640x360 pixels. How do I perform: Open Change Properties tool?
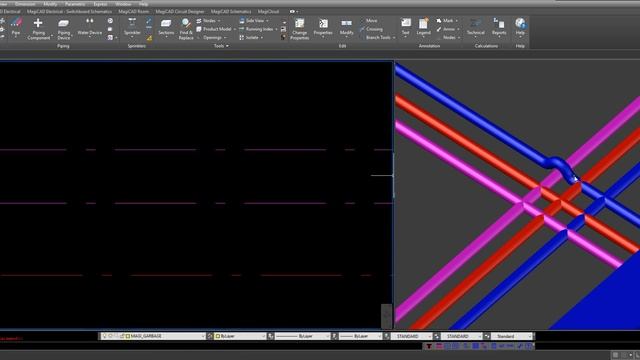(x=300, y=29)
